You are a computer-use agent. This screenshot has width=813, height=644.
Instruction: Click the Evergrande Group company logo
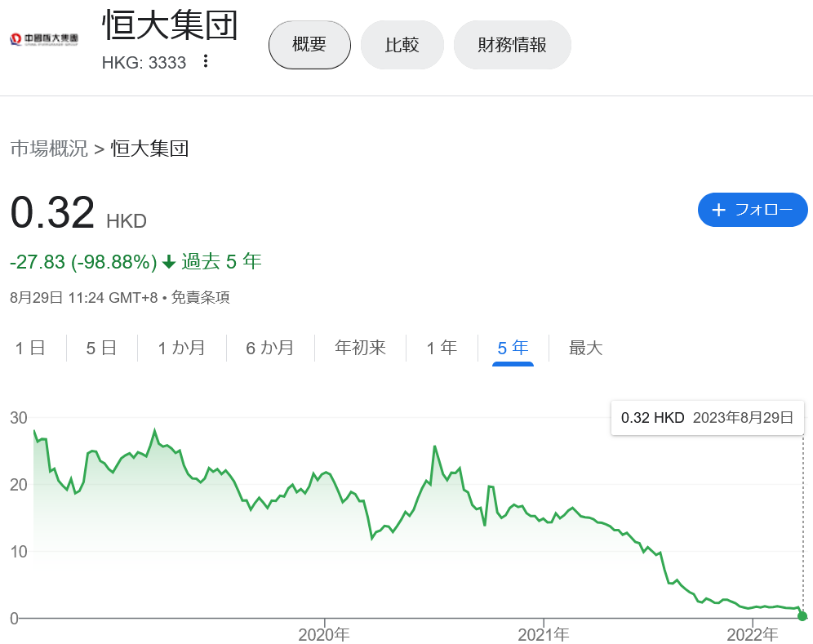pyautogui.click(x=44, y=39)
